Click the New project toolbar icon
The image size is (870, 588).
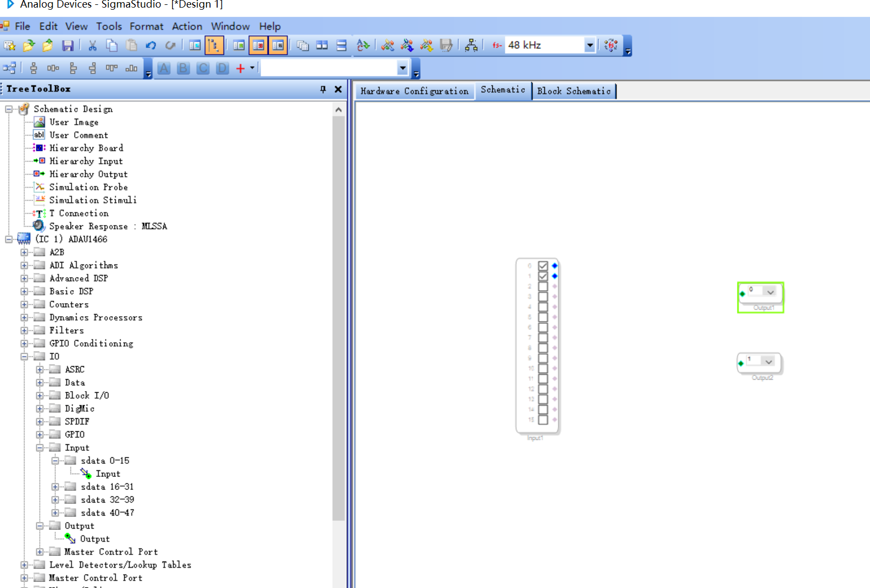[9, 46]
